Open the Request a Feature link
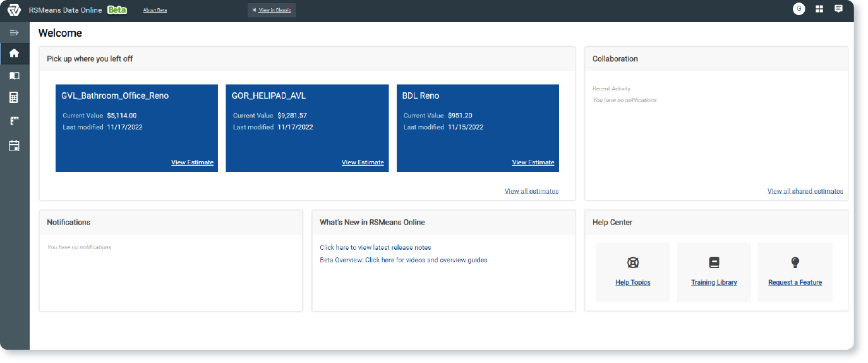868x363 pixels. [795, 283]
